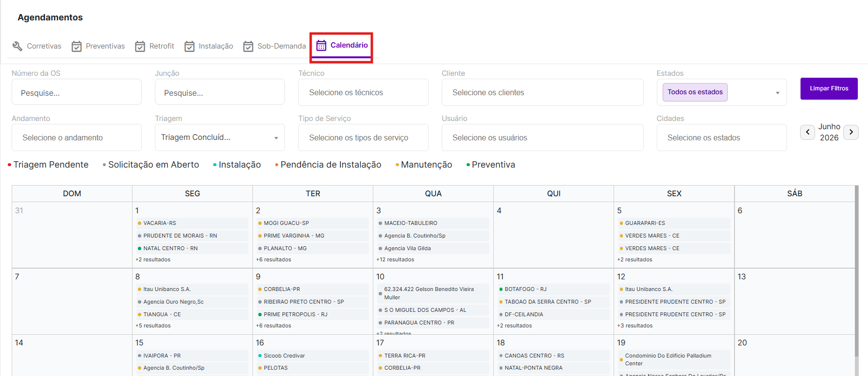Click the purple Calendário calendar icon

[x=321, y=45]
